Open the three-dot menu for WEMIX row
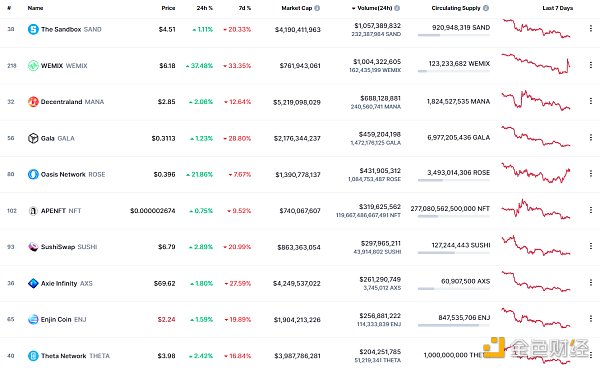 click(x=591, y=65)
